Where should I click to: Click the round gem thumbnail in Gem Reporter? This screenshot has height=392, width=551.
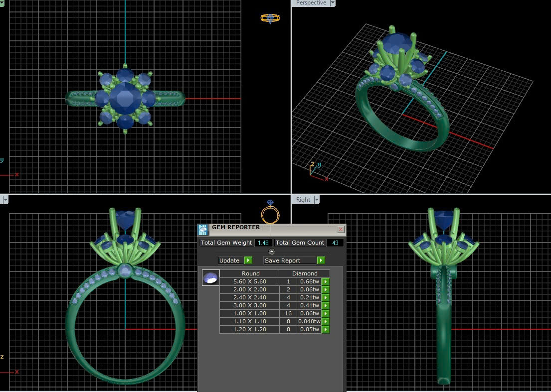210,278
